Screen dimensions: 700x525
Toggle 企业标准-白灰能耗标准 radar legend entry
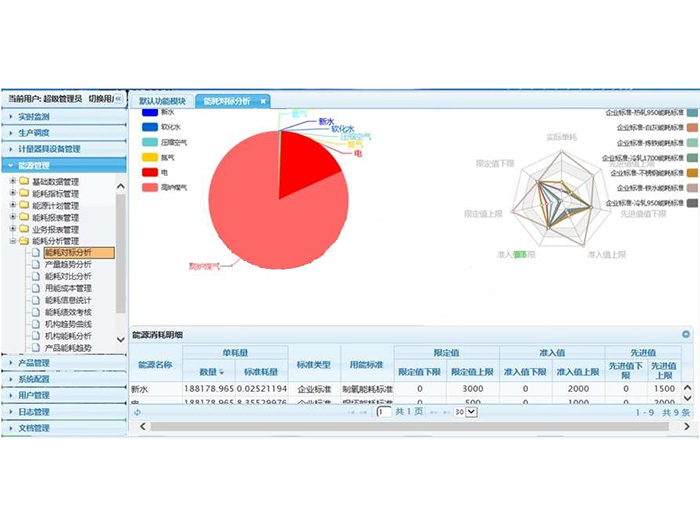pyautogui.click(x=692, y=128)
